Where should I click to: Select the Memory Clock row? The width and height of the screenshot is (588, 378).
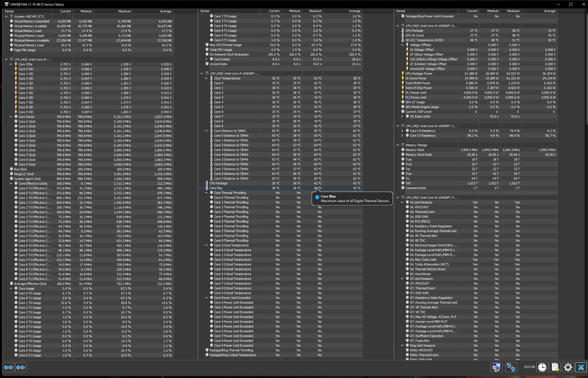click(x=415, y=150)
